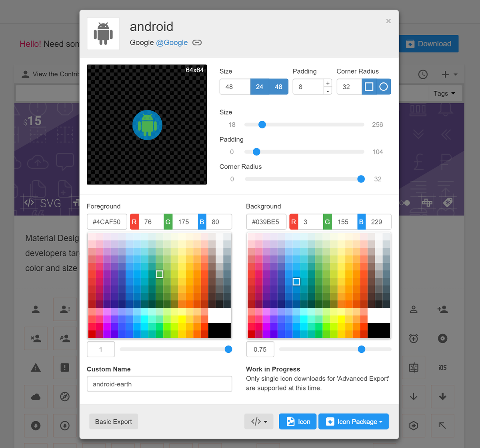The width and height of the screenshot is (480, 448).
Task: Focus the Background G value field 155
Action: (x=344, y=222)
